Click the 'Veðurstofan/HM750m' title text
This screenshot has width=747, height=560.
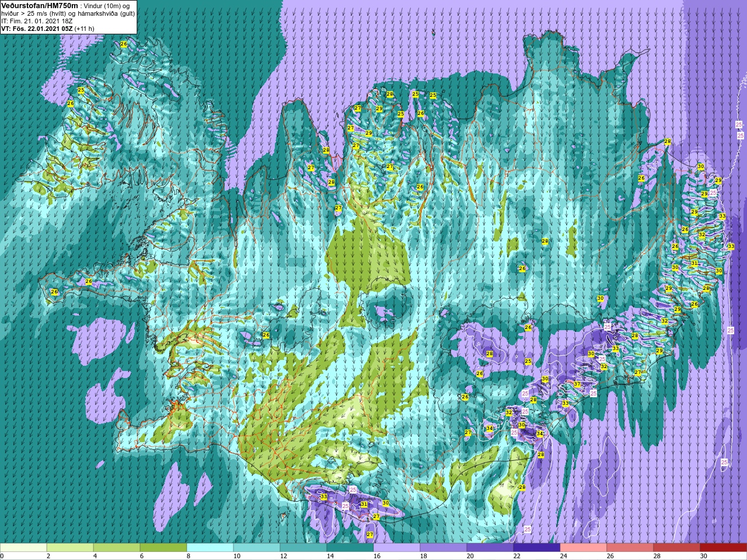(40, 5)
